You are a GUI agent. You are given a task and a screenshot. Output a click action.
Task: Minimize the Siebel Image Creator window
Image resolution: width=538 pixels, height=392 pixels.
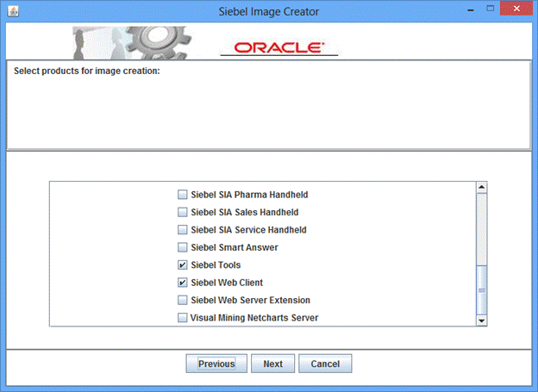tap(471, 10)
